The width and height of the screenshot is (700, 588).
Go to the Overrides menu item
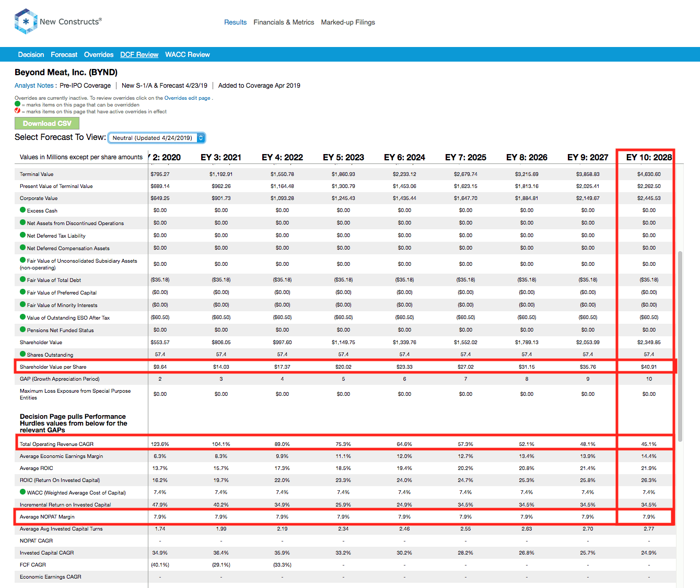pos(99,54)
